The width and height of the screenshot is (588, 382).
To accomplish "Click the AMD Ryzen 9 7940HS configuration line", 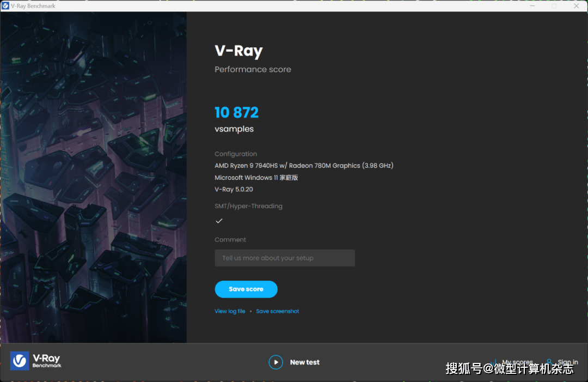I will coord(304,166).
